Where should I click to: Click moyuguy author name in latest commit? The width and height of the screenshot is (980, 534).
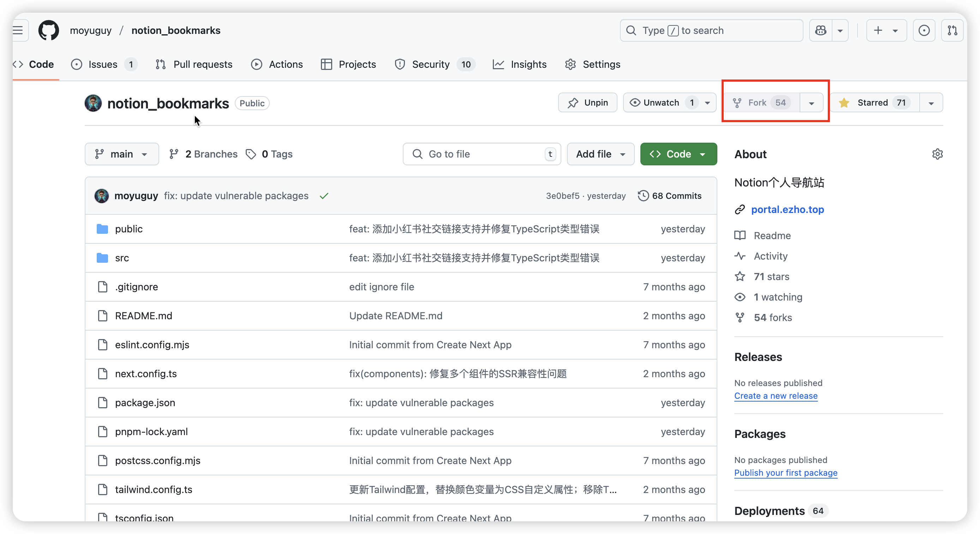(136, 196)
